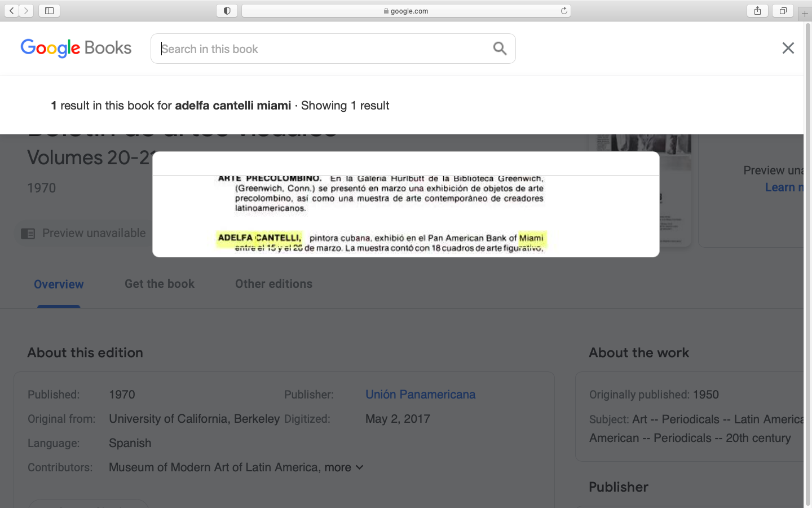The image size is (812, 508).
Task: Switch to the Get the book tab
Action: tap(160, 284)
